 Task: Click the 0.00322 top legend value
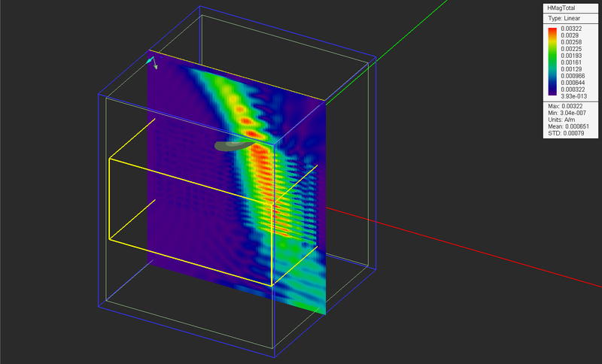pyautogui.click(x=571, y=29)
